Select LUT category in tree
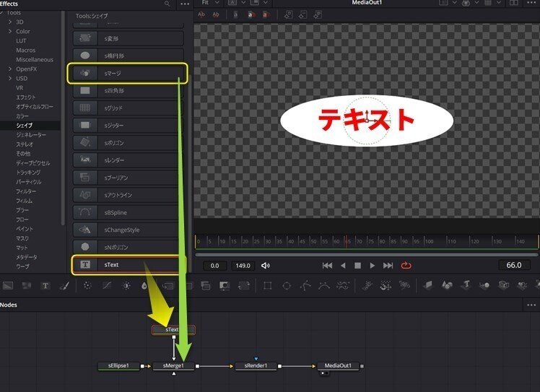This screenshot has width=540, height=392. (x=21, y=40)
